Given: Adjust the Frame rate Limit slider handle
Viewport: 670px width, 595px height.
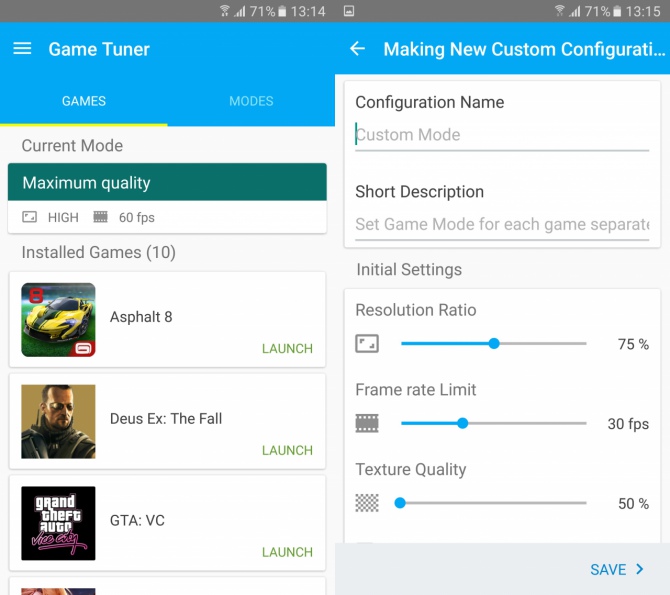Looking at the screenshot, I should (462, 423).
